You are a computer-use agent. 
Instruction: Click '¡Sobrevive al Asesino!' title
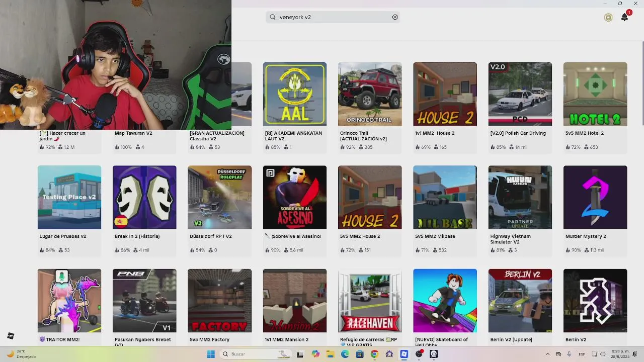coord(296,236)
